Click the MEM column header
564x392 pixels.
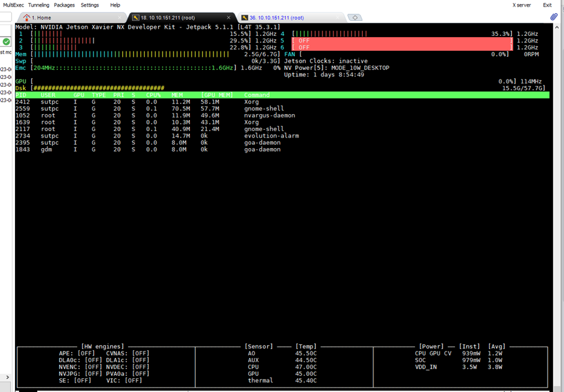(x=177, y=95)
